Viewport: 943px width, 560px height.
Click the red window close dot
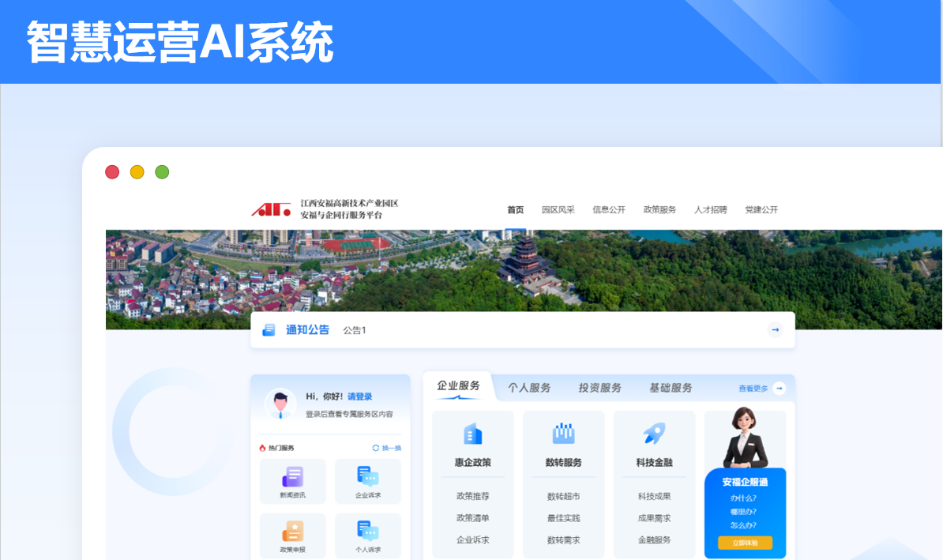(x=112, y=172)
